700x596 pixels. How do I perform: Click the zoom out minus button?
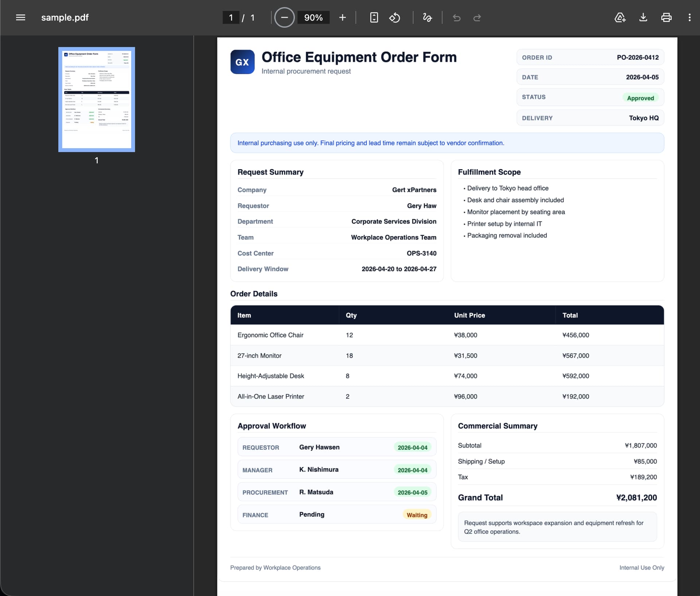pyautogui.click(x=284, y=17)
